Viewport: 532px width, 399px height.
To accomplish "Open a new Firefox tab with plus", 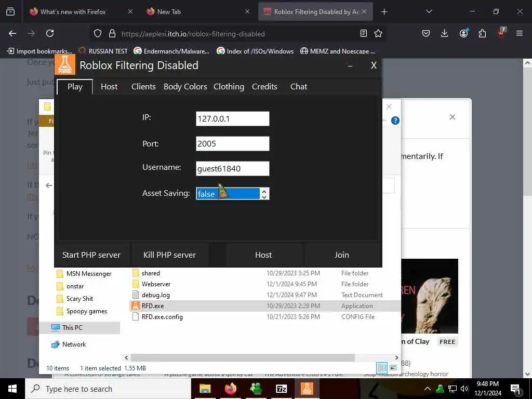I will 384,12.
